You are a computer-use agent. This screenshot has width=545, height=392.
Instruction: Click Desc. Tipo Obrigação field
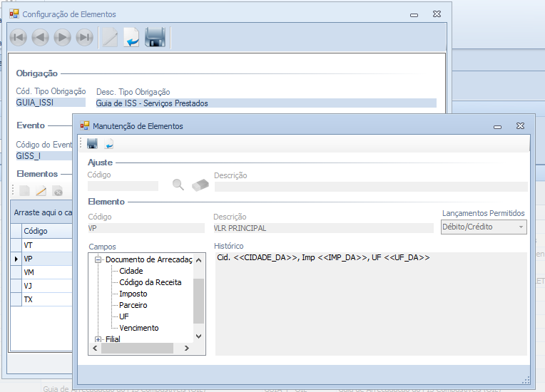[x=266, y=103]
